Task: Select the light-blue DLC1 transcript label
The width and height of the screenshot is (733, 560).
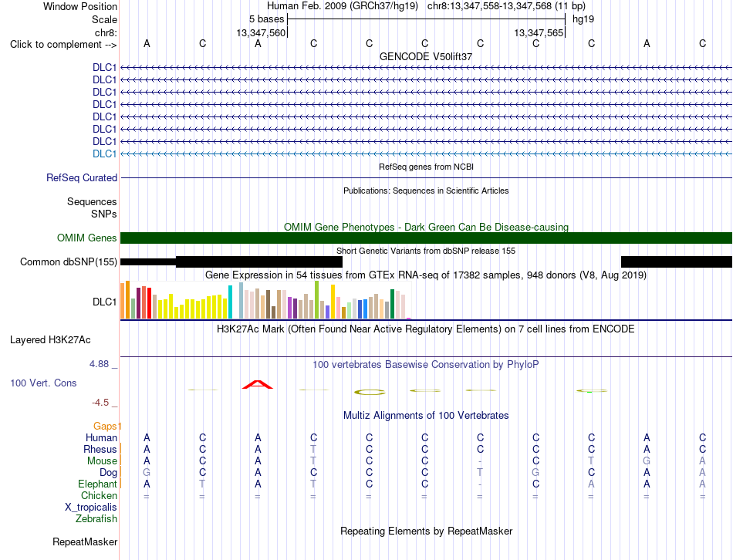Action: [104, 153]
